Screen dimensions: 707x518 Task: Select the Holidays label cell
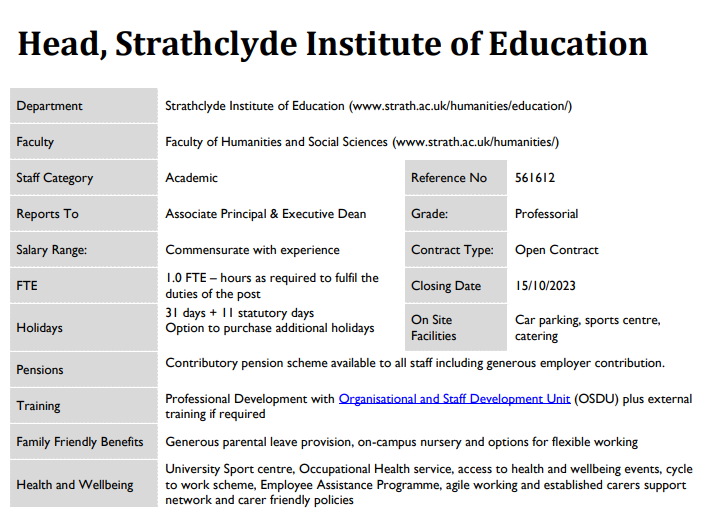(x=84, y=328)
